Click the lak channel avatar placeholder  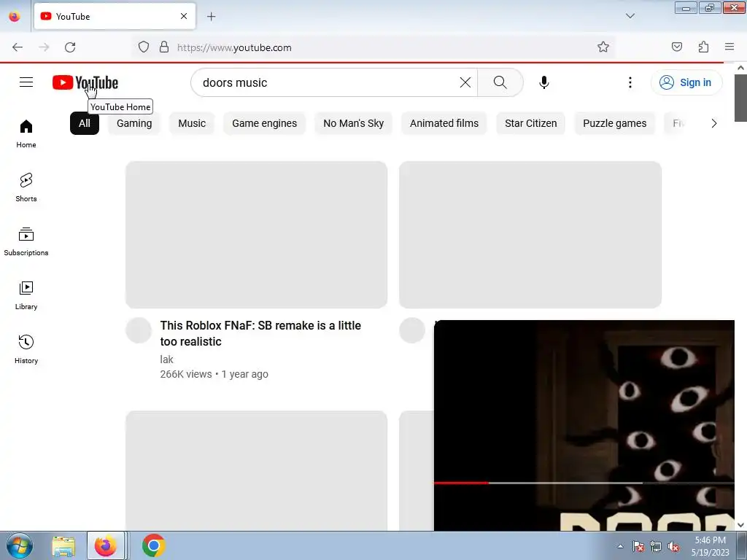click(x=139, y=330)
